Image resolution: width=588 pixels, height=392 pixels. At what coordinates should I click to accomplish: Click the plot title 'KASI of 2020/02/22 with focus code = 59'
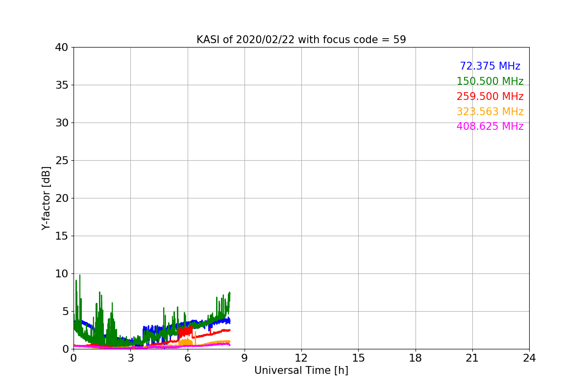[301, 40]
